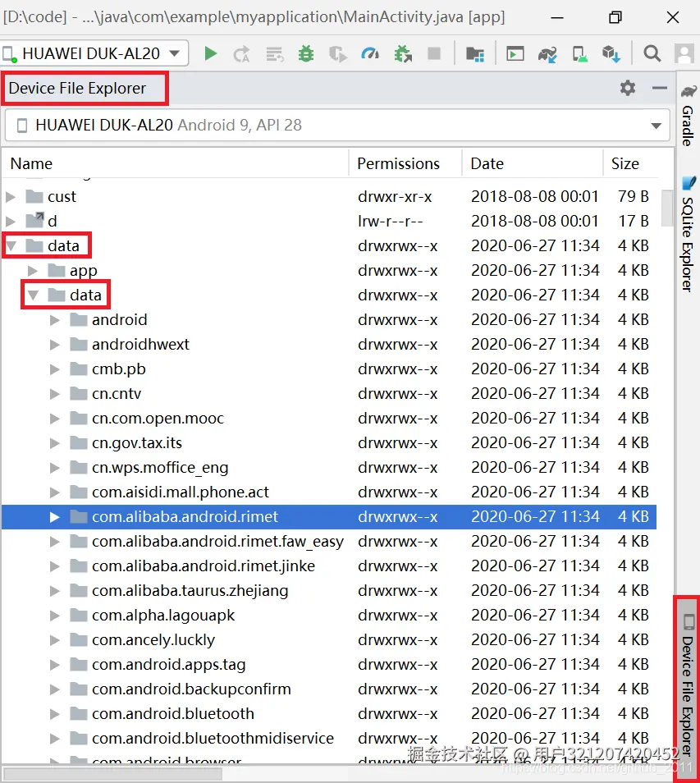Click the user account avatar icon
This screenshot has width=700, height=783.
click(684, 53)
